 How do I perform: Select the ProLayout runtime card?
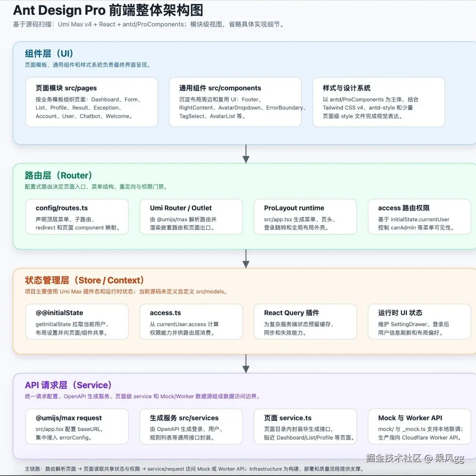[305, 217]
